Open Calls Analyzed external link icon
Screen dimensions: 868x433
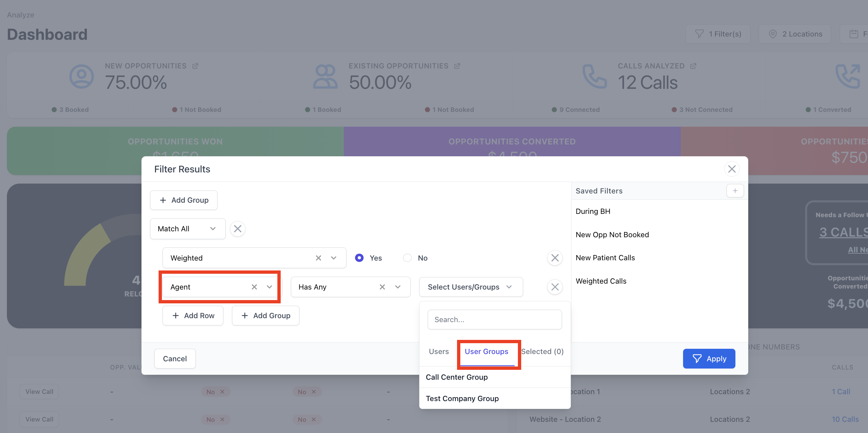point(693,66)
